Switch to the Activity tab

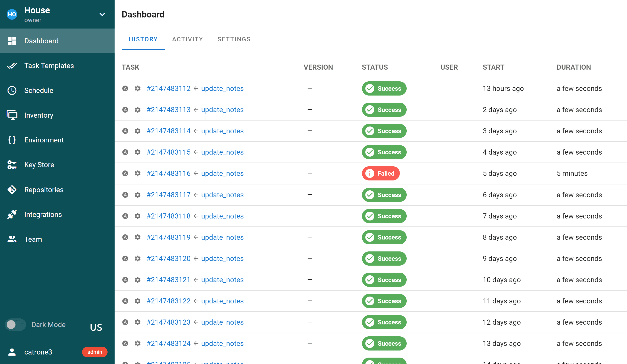tap(188, 39)
